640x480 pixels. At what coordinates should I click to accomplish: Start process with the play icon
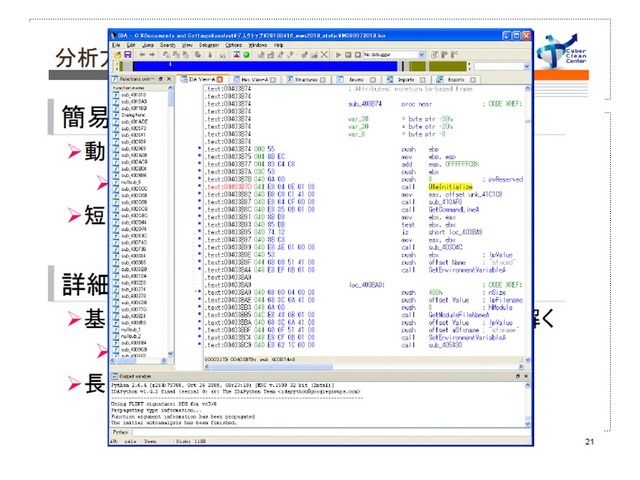click(338, 55)
